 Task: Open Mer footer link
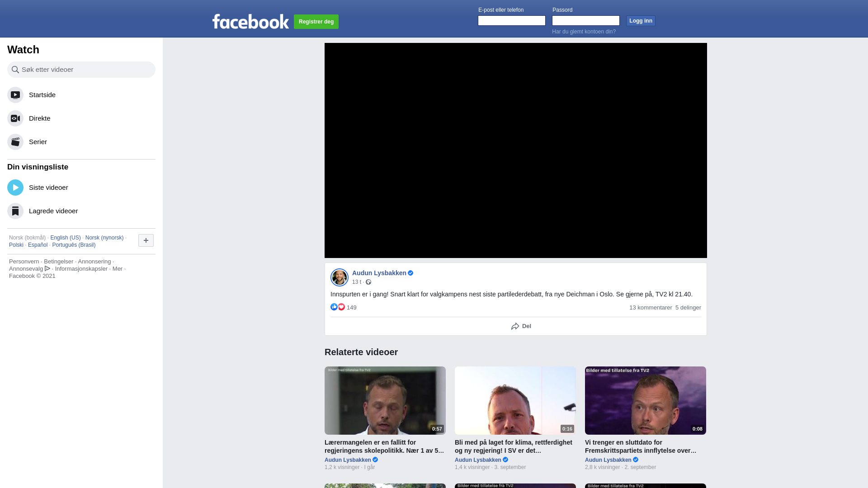(x=118, y=269)
